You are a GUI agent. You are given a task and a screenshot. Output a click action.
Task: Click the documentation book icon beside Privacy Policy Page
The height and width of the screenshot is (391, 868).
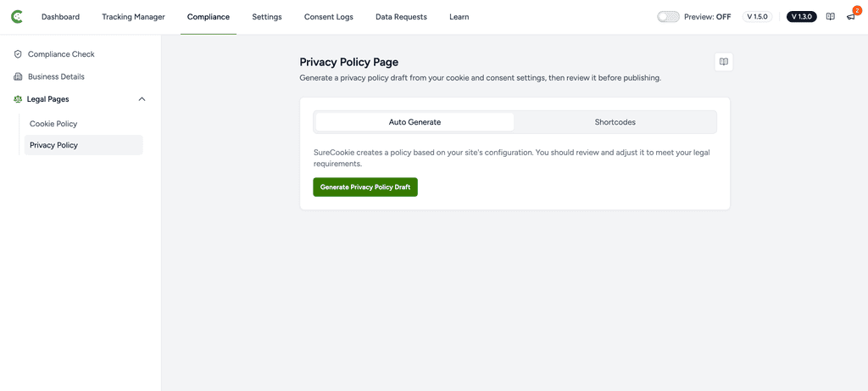[724, 62]
